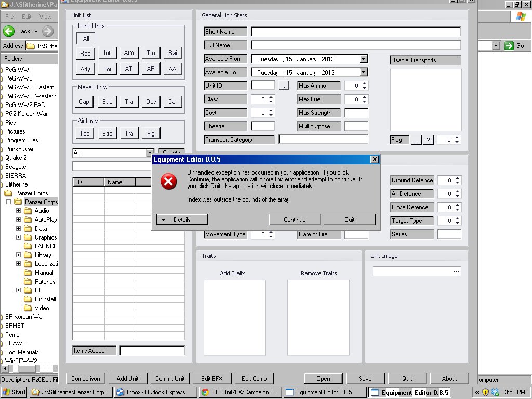This screenshot has width=532, height=399.
Task: Click the About button
Action: (449, 379)
